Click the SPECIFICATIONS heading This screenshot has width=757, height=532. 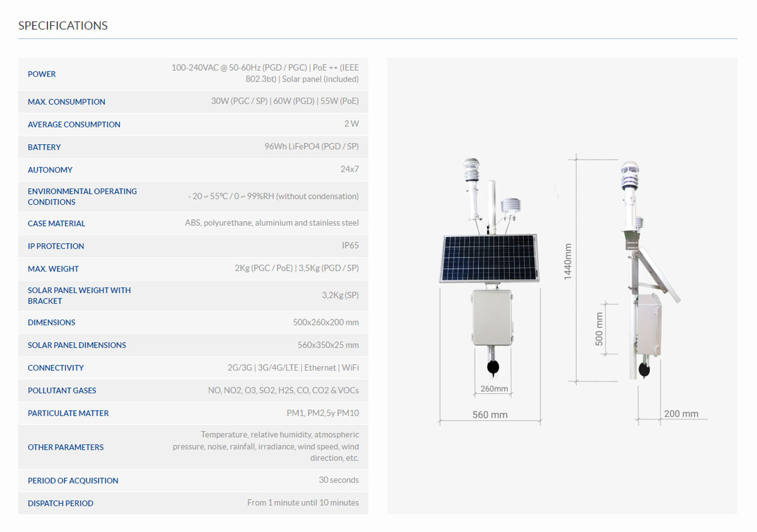click(63, 26)
